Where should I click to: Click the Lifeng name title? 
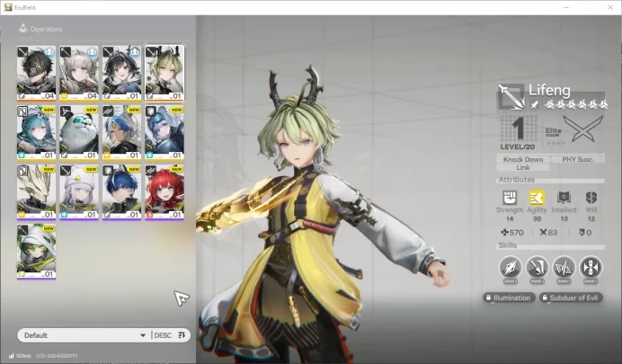pos(549,91)
